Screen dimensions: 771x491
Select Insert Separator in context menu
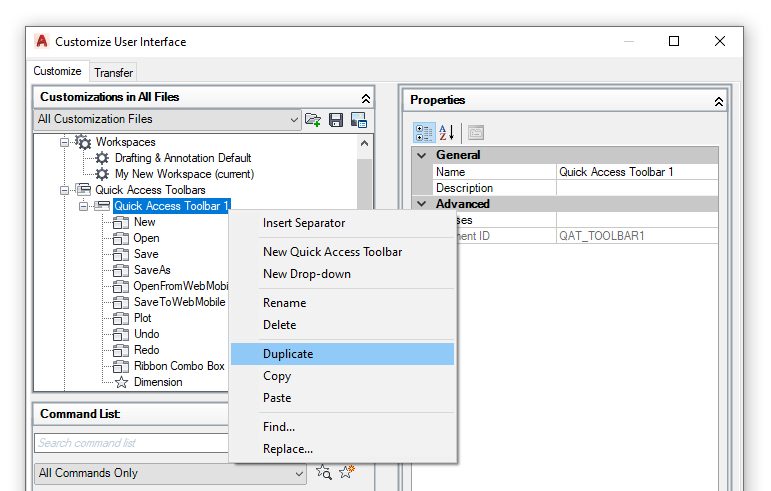(x=304, y=223)
